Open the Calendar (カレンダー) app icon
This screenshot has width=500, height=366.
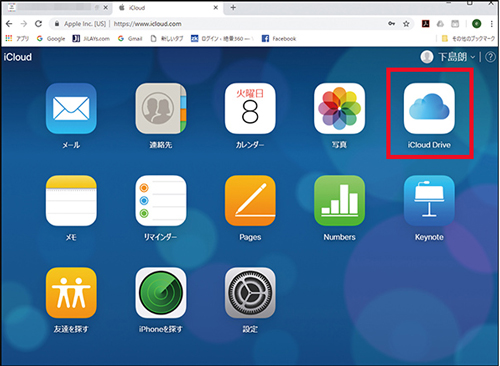pyautogui.click(x=250, y=108)
